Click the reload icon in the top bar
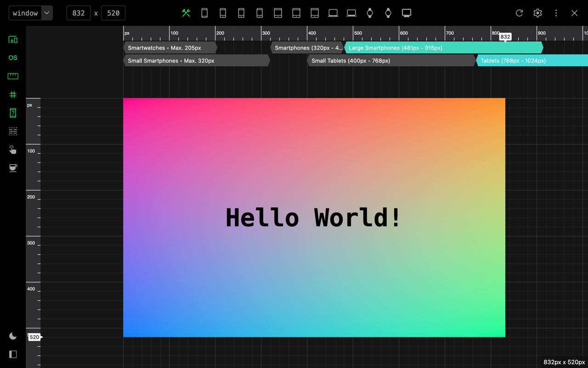588x368 pixels. (x=519, y=13)
